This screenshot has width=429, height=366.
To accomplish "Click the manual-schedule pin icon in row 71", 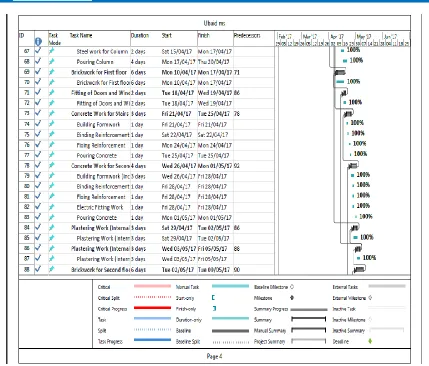I will click(51, 93).
